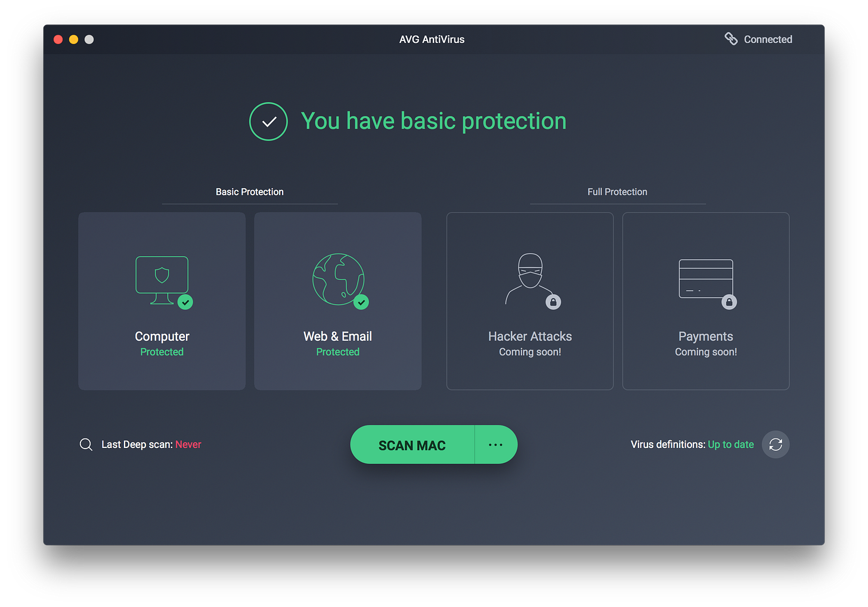The width and height of the screenshot is (868, 607).
Task: Click the refresh virus definitions icon
Action: point(776,444)
